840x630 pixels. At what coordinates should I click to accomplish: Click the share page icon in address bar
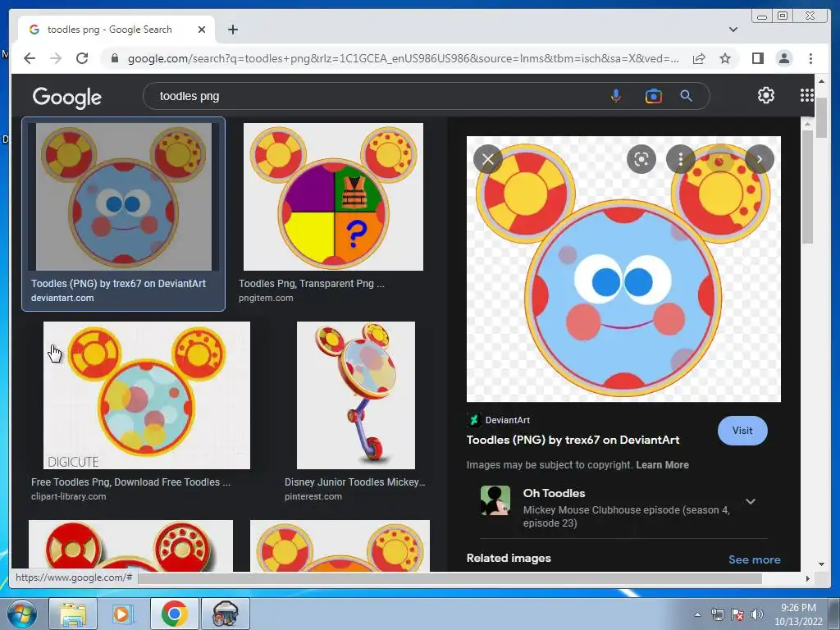(699, 58)
